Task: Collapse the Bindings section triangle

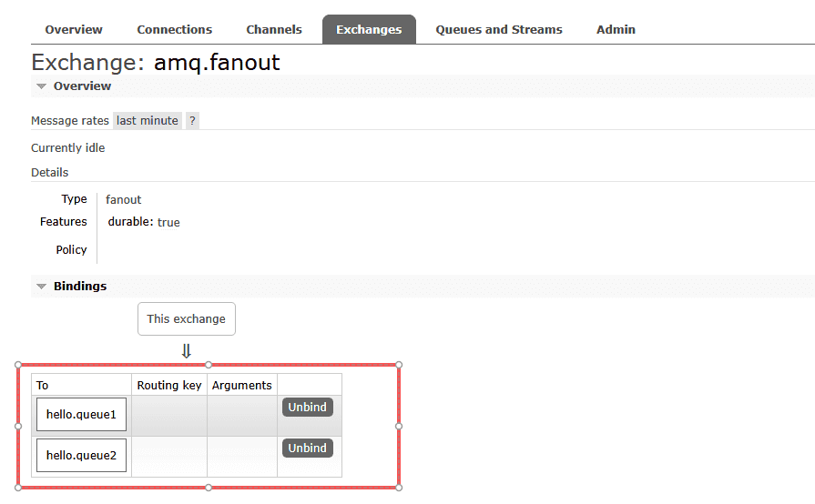Action: [41, 287]
